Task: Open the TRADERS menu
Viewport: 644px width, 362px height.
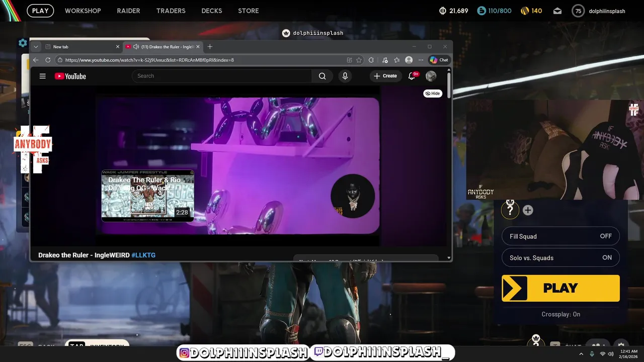Action: [x=171, y=11]
